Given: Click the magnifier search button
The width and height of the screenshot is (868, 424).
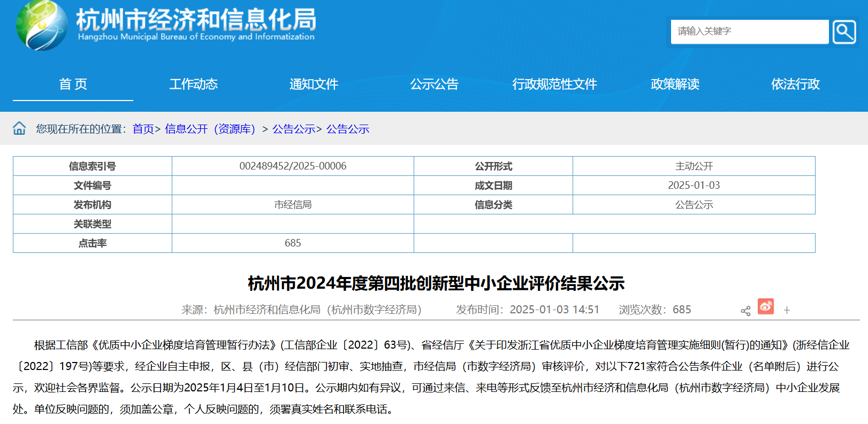Looking at the screenshot, I should pos(844,32).
